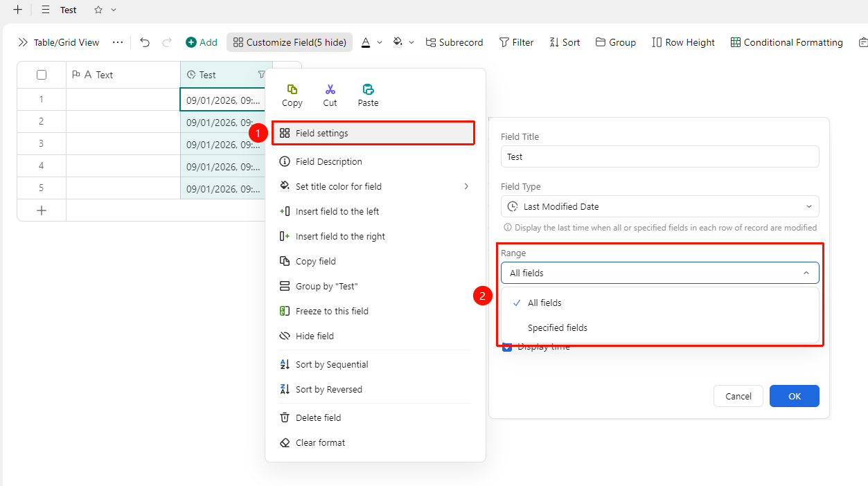Viewport: 868px width, 486px height.
Task: Expand the chevron next to the star icon
Action: pyautogui.click(x=114, y=10)
